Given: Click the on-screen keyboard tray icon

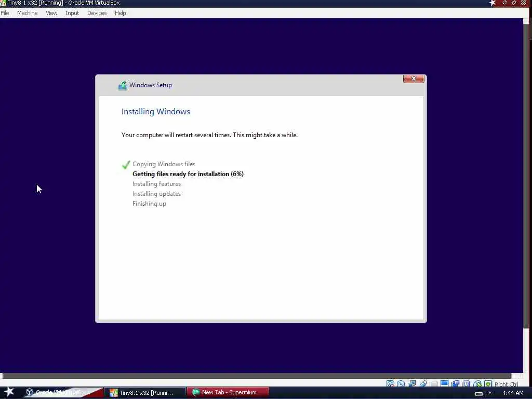Looking at the screenshot, I should click(x=478, y=394).
